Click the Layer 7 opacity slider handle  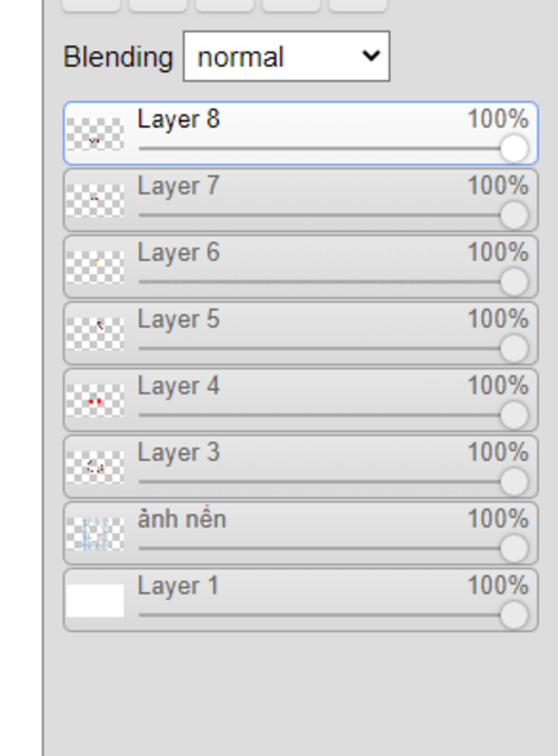click(x=514, y=215)
